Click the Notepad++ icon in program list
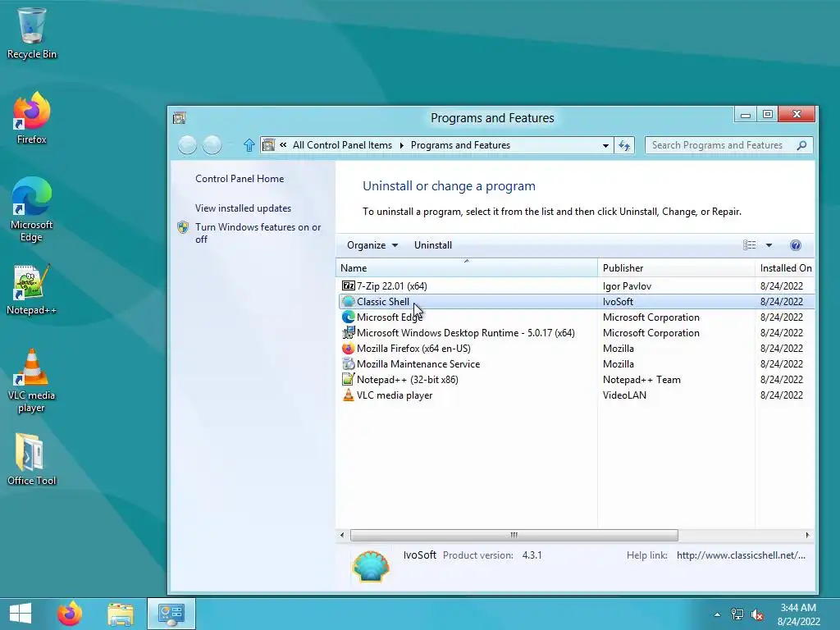Image resolution: width=840 pixels, height=630 pixels. [348, 379]
